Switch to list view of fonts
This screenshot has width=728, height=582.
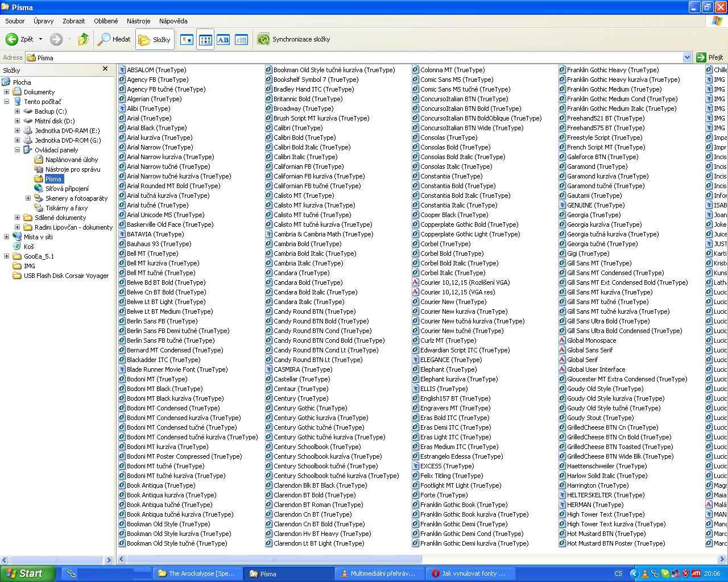205,40
